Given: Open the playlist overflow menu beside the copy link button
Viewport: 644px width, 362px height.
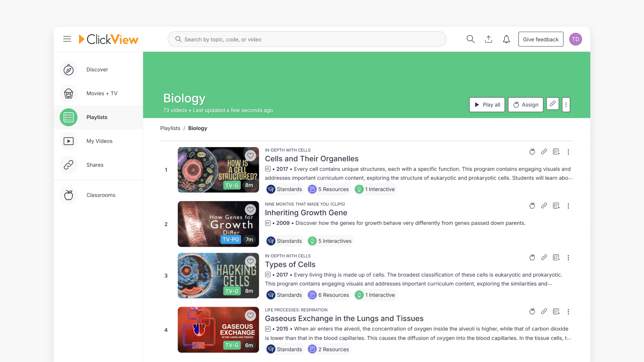Looking at the screenshot, I should pos(566,105).
